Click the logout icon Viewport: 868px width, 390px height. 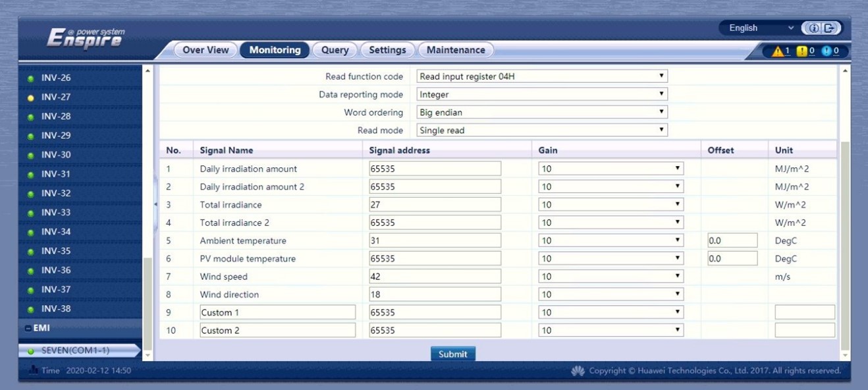click(x=830, y=28)
